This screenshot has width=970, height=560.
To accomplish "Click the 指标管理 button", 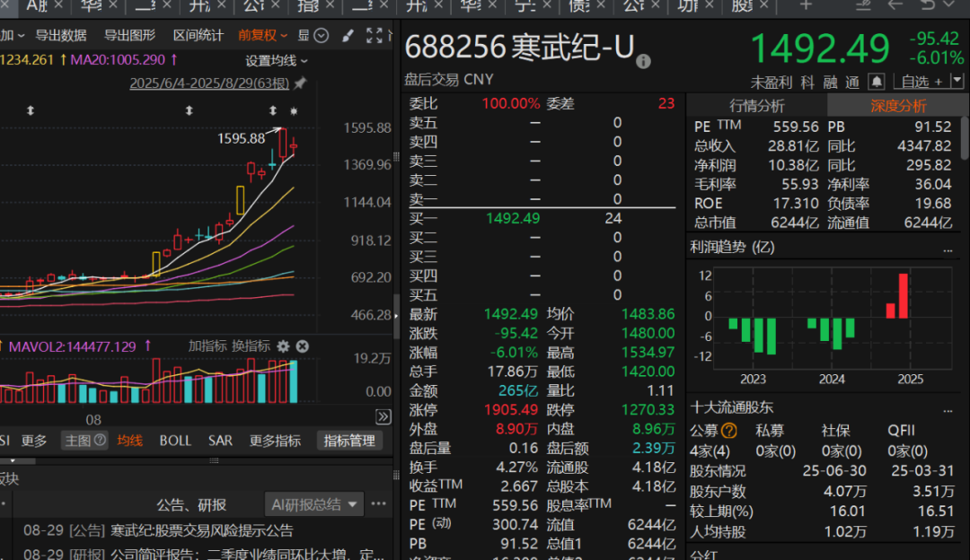I will pyautogui.click(x=349, y=441).
